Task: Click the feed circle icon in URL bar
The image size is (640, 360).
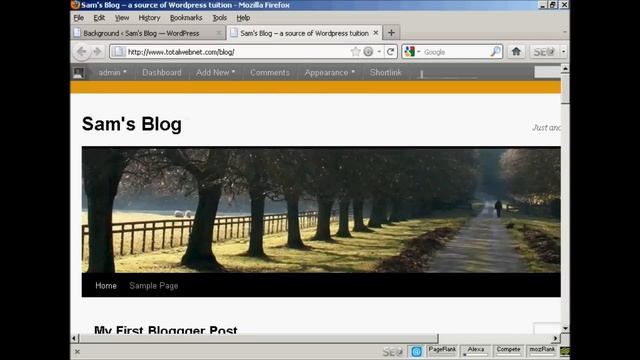Action: (368, 51)
